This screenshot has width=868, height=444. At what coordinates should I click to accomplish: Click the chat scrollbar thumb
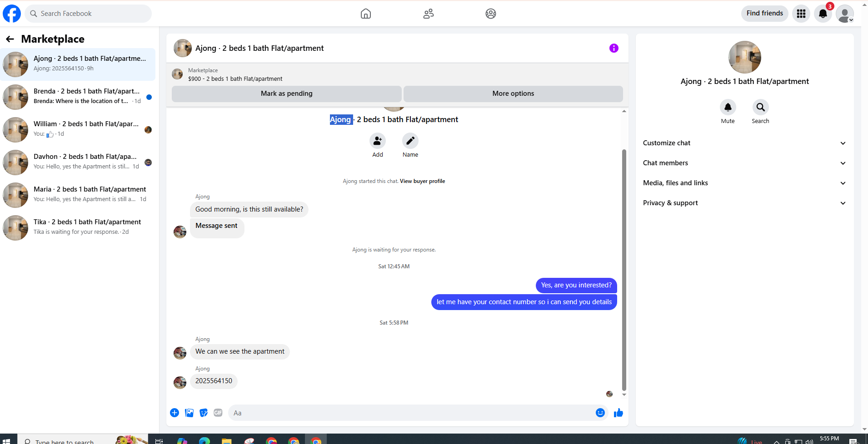624,270
